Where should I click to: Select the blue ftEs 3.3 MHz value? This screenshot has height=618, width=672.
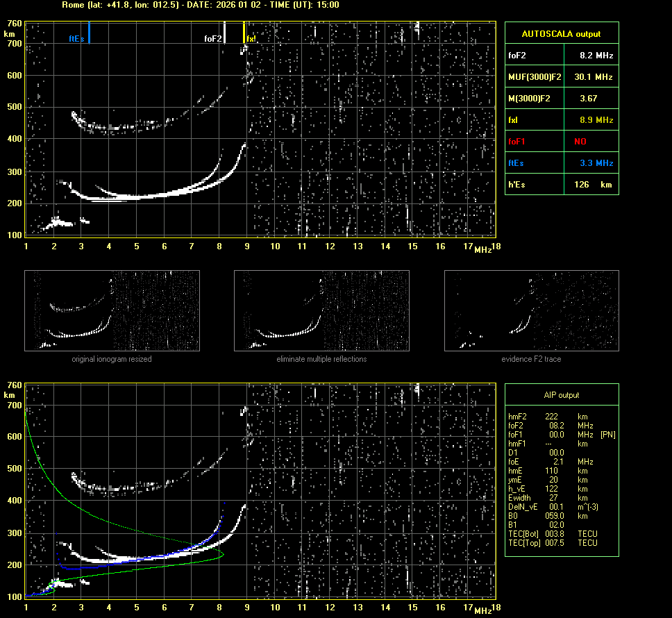click(596, 163)
